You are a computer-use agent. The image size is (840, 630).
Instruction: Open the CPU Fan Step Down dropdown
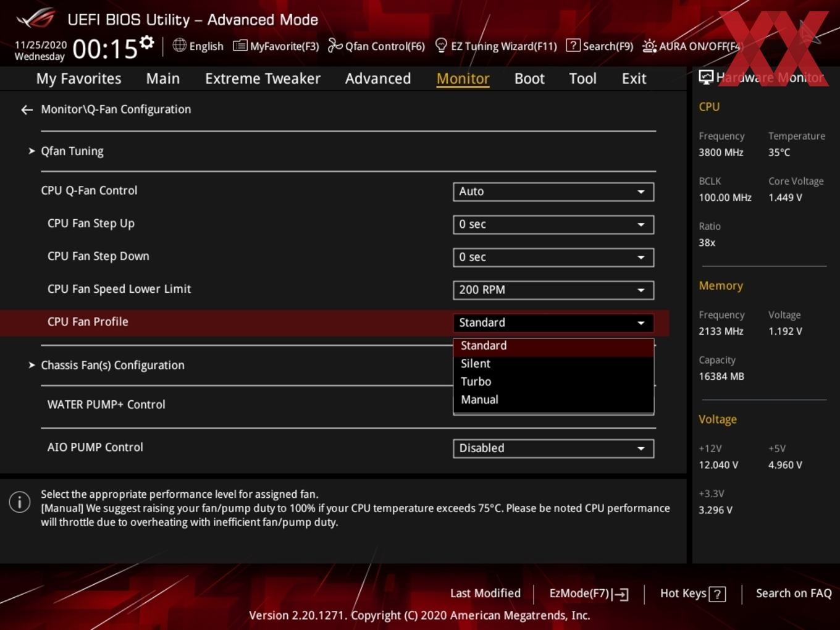(x=553, y=257)
